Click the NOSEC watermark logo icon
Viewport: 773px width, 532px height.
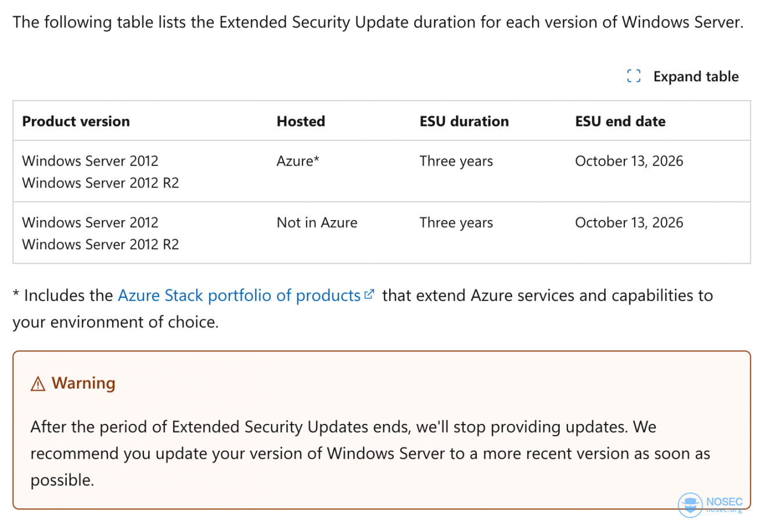[690, 505]
